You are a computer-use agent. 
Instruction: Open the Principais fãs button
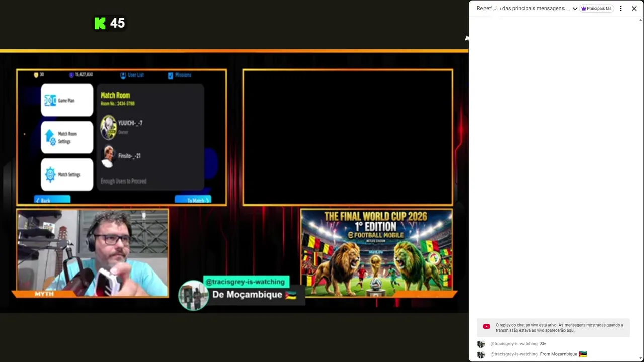point(596,9)
